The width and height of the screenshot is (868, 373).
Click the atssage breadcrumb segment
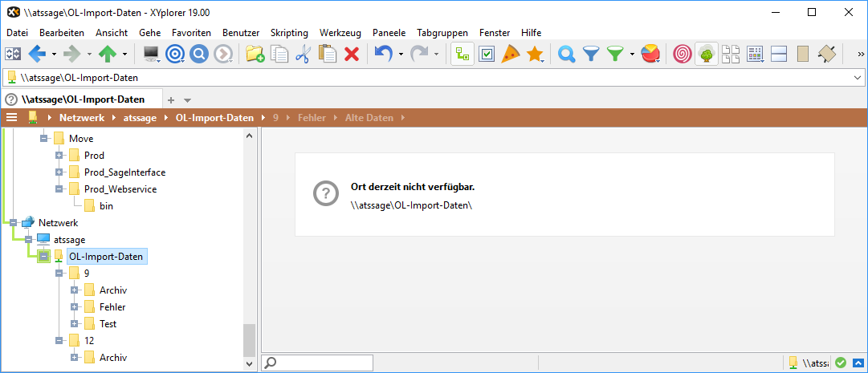[x=140, y=118]
